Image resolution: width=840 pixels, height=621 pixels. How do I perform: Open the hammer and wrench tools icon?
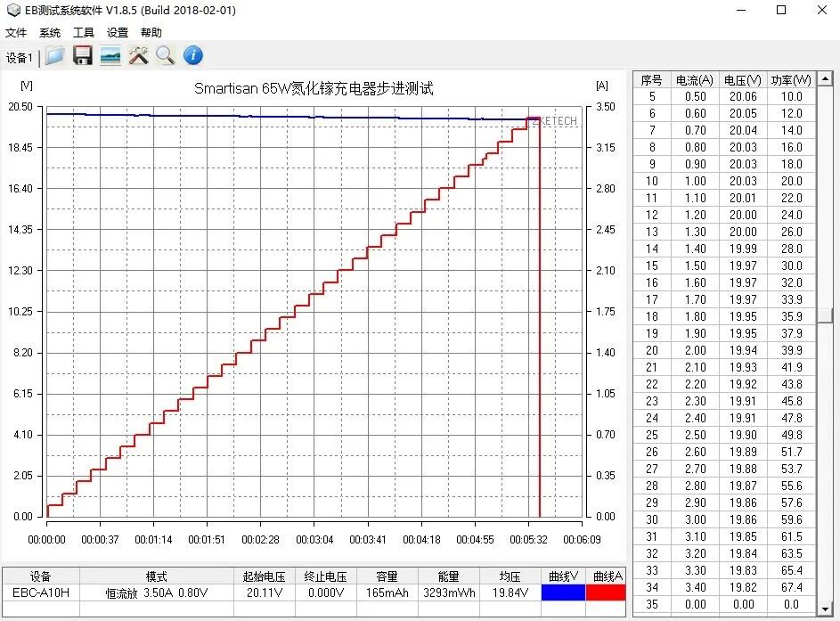pyautogui.click(x=138, y=56)
